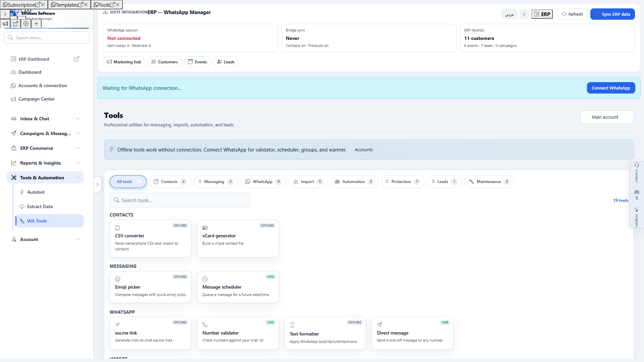Click the plus icon in top-left toolbar
Screen dimensions: 644x362
tap(36, 24)
